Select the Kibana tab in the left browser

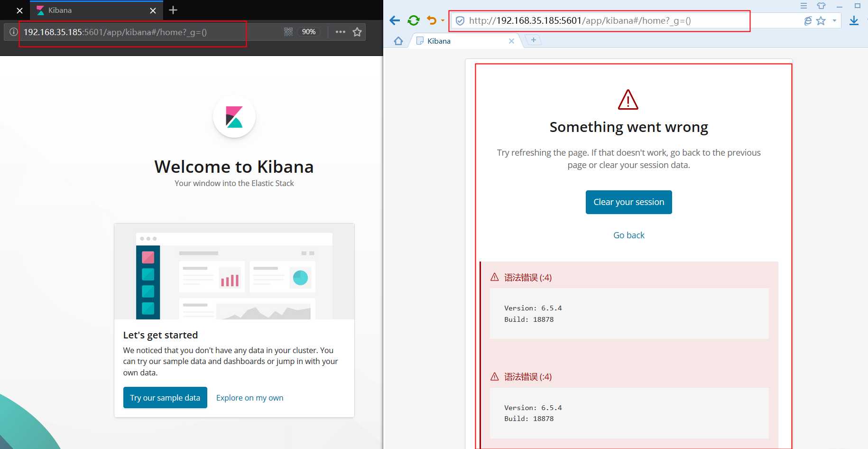pyautogui.click(x=96, y=10)
